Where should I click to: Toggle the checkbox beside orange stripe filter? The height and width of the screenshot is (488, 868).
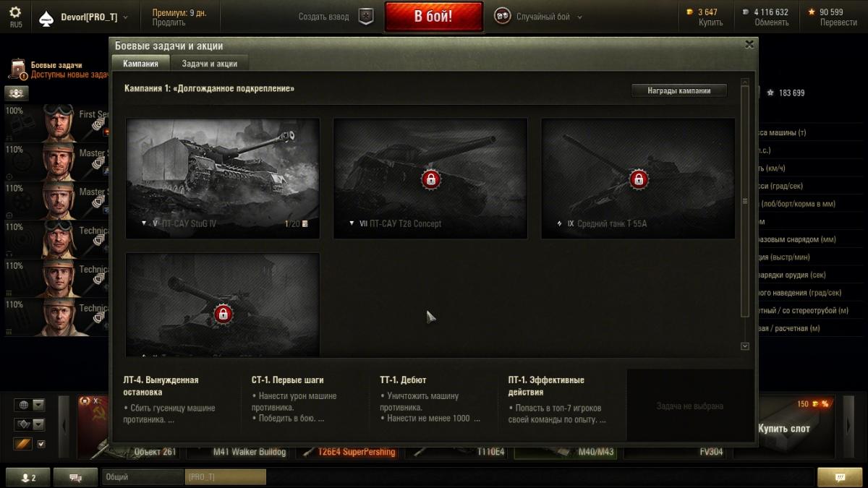(41, 444)
